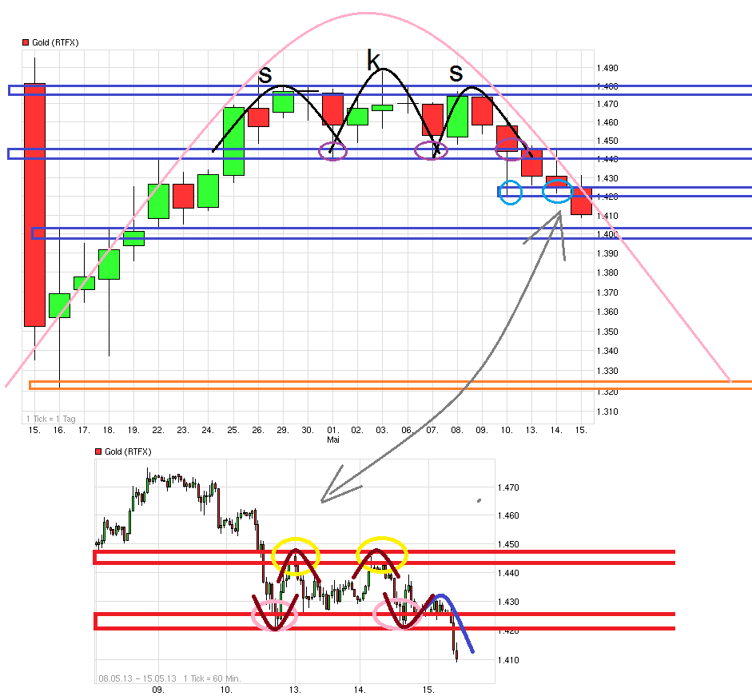The width and height of the screenshot is (752, 700).
Task: Click date label '08.' on the daily chart axis
Action: coord(457,430)
